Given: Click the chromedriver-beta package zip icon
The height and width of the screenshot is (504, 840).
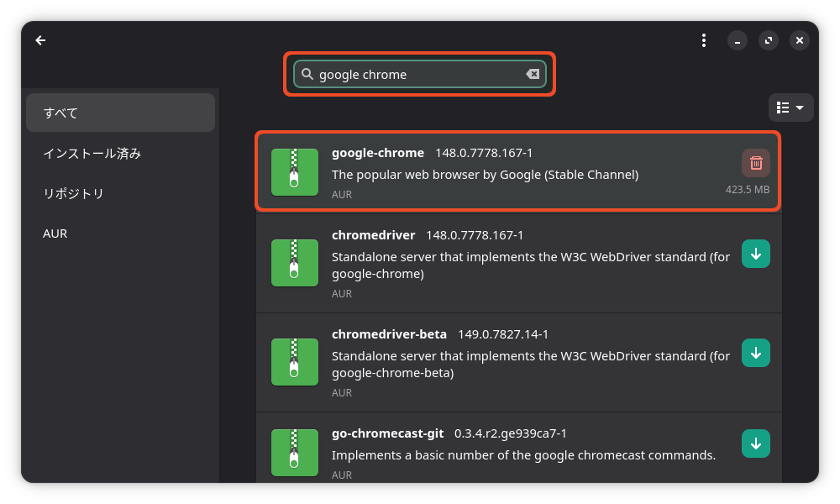Looking at the screenshot, I should pos(295,362).
